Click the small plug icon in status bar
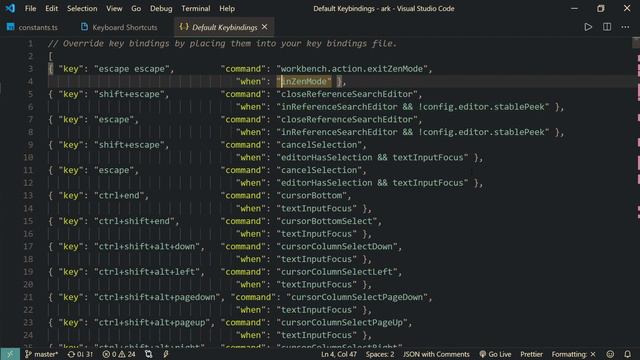The width and height of the screenshot is (640, 360). click(x=166, y=354)
